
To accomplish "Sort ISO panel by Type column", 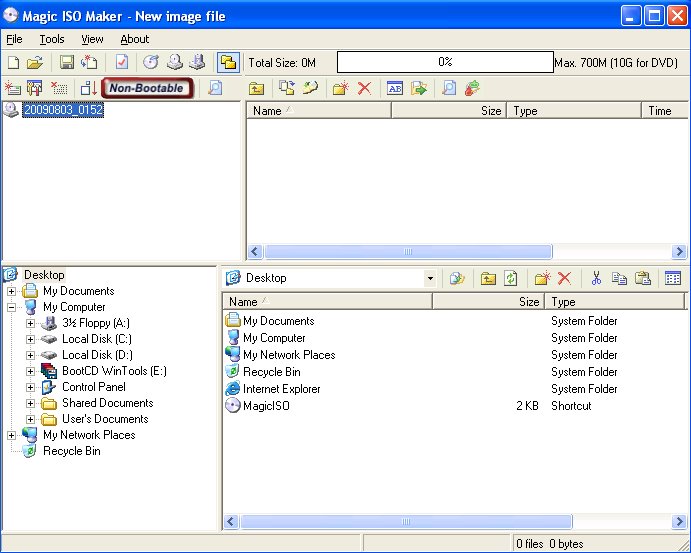I will [x=574, y=111].
